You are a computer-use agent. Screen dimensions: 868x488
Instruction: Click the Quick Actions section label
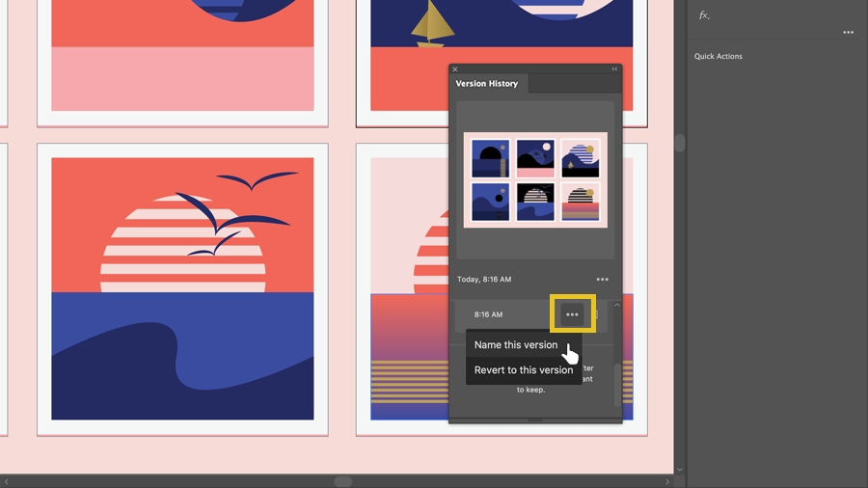tap(718, 56)
